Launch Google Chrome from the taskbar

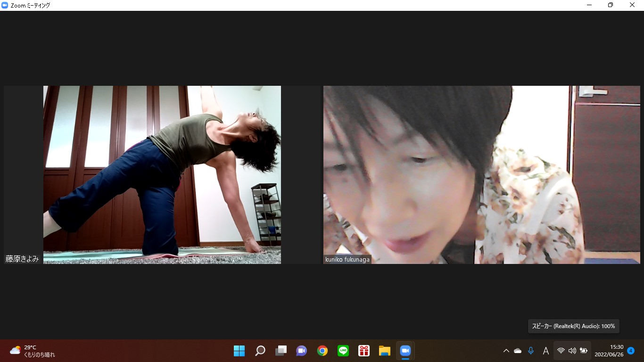coord(322,351)
